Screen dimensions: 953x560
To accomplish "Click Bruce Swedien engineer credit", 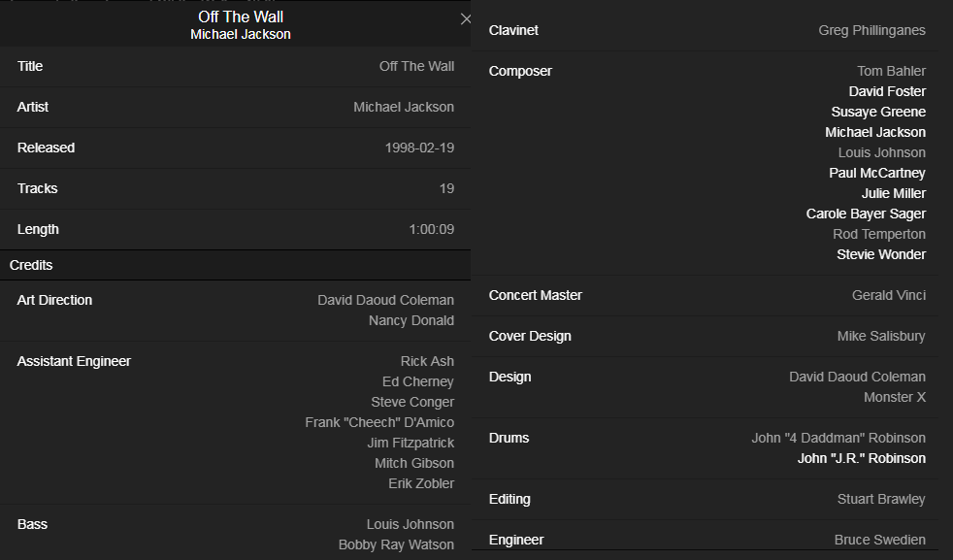I will click(879, 540).
